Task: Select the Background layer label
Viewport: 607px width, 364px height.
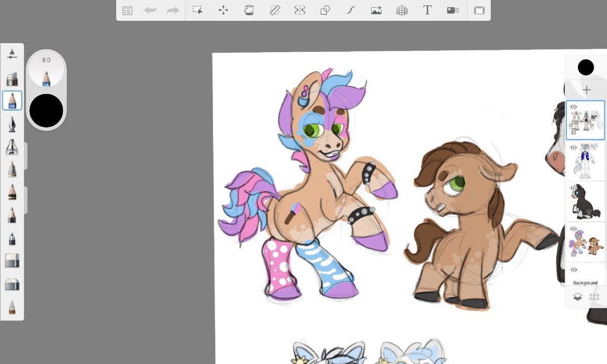Action: click(x=585, y=283)
